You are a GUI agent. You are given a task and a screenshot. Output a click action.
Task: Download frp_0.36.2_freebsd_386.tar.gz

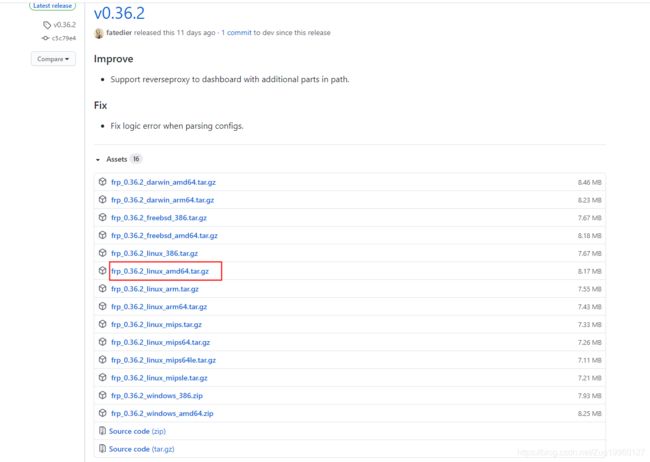click(159, 218)
